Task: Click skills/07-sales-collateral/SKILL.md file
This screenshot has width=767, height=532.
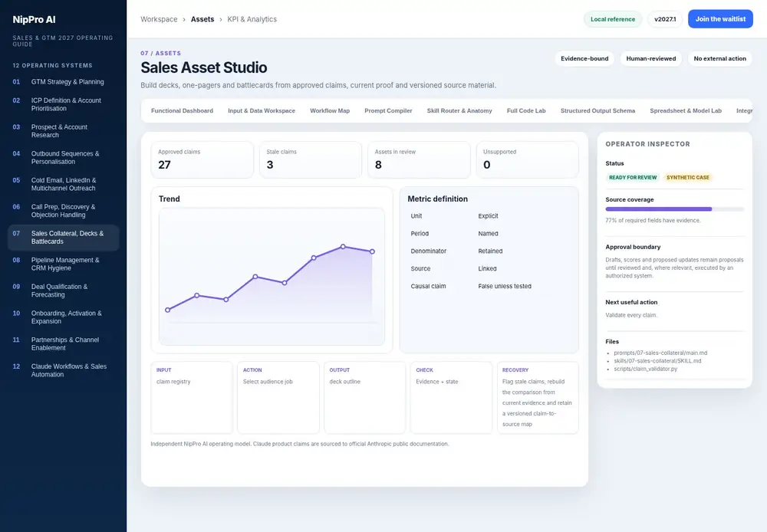Action: pos(657,361)
